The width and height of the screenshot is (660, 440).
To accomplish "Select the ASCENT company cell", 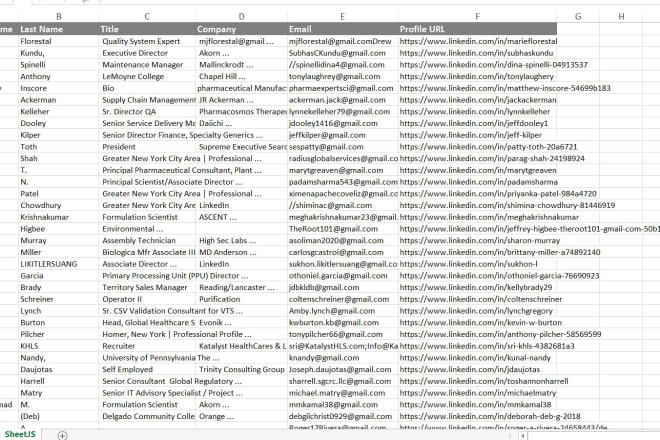I will [241, 217].
